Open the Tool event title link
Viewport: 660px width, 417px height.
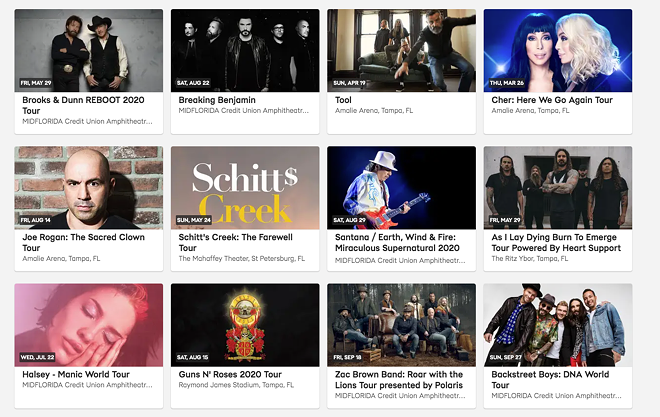pos(343,100)
